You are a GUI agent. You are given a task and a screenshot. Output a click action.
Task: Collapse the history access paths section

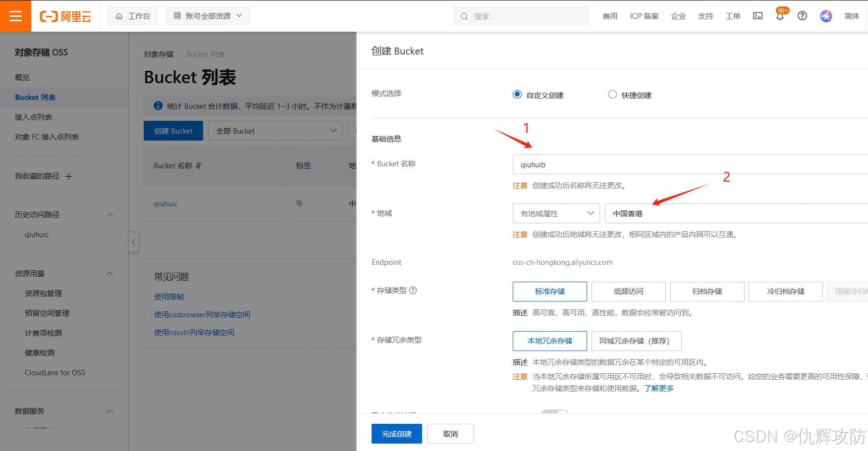(110, 215)
